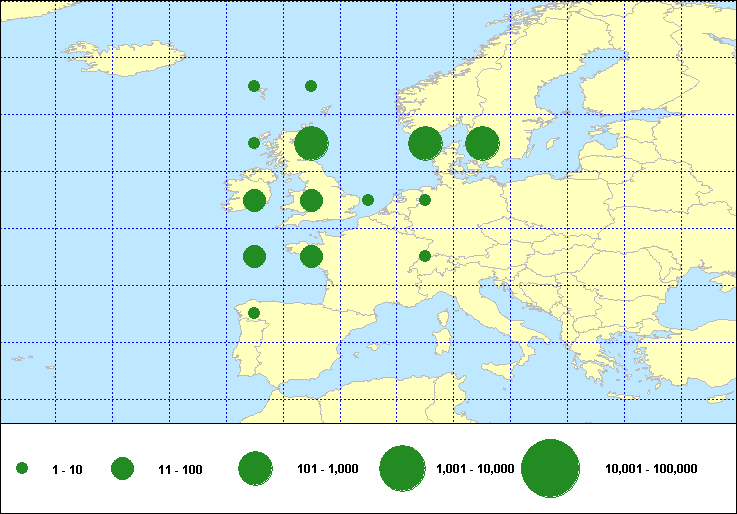
Task: Select the medium circle over Ireland
Action: [x=254, y=200]
